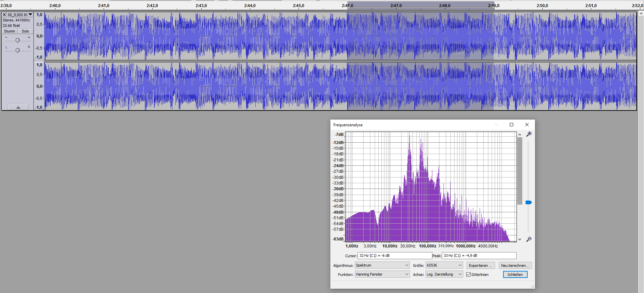Click the 100,00Hz label on frequency axis
Screen dimensions: 644x293
(x=428, y=246)
